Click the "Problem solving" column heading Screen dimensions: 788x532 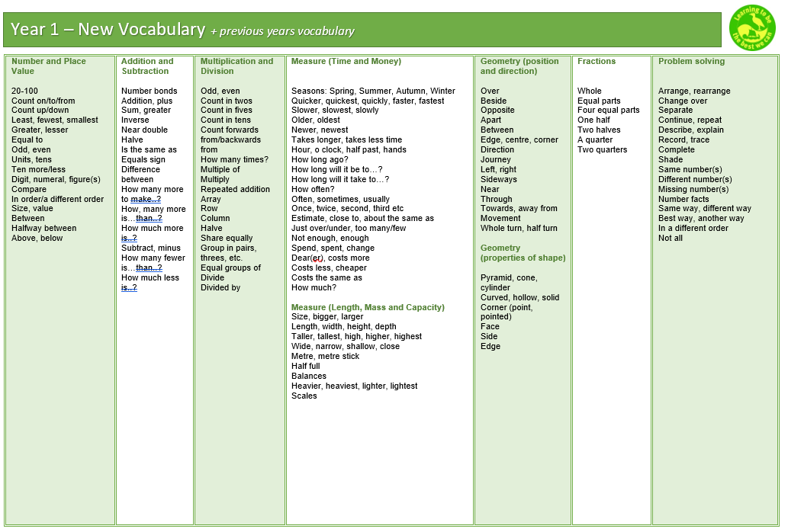691,62
